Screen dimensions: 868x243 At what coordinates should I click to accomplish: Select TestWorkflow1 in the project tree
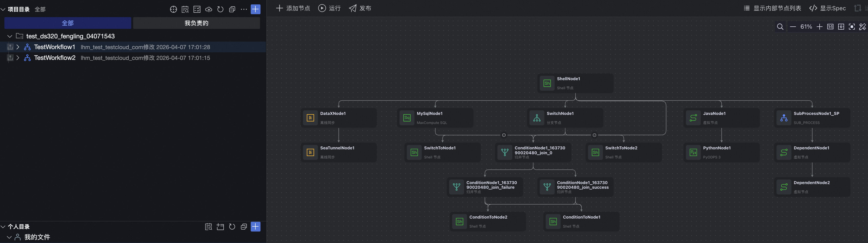(54, 47)
